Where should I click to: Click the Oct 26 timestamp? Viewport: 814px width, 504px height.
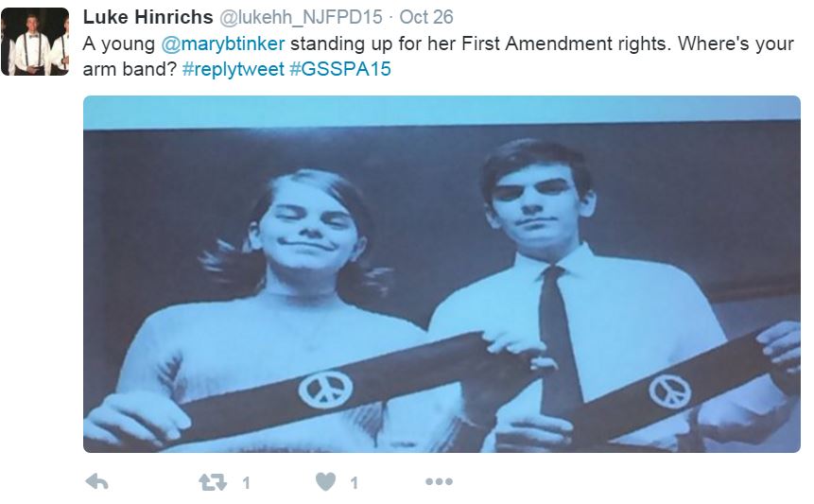[426, 17]
